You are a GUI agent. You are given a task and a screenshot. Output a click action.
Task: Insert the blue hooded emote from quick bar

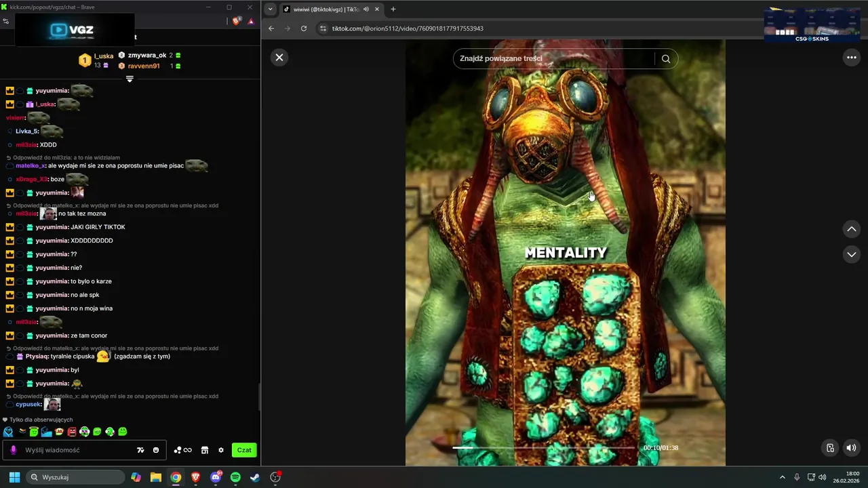[x=8, y=432]
